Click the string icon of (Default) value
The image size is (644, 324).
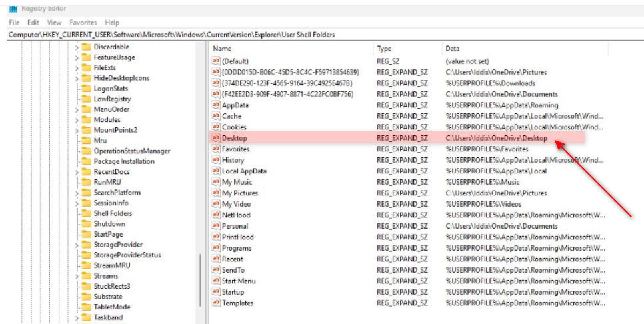[x=216, y=61]
